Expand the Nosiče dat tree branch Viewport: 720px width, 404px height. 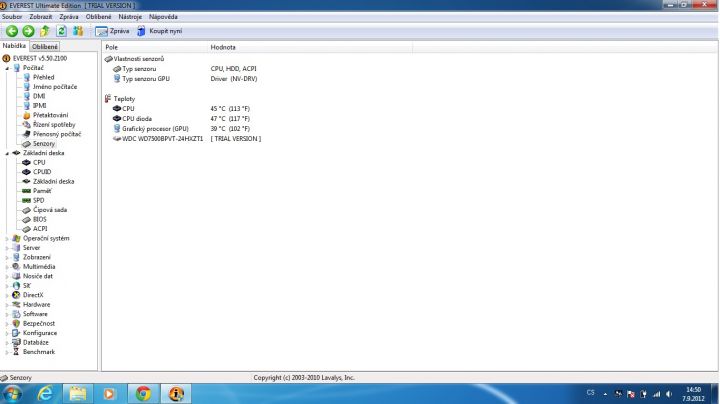[7, 276]
